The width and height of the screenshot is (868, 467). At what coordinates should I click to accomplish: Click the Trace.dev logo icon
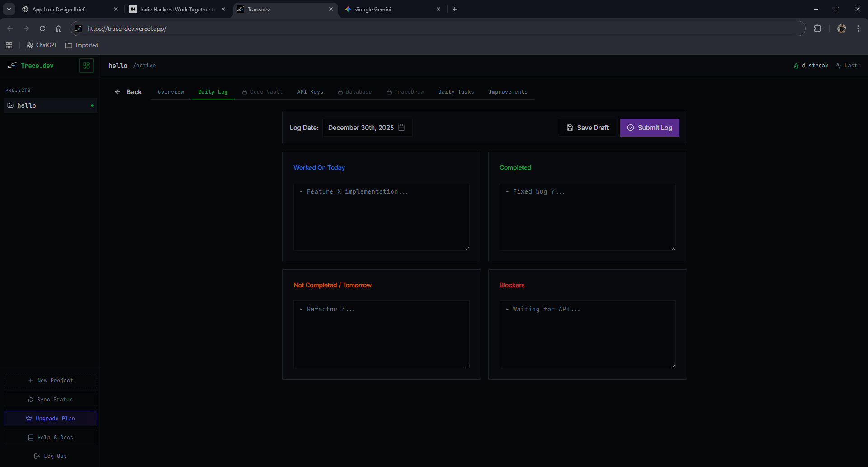coord(11,66)
